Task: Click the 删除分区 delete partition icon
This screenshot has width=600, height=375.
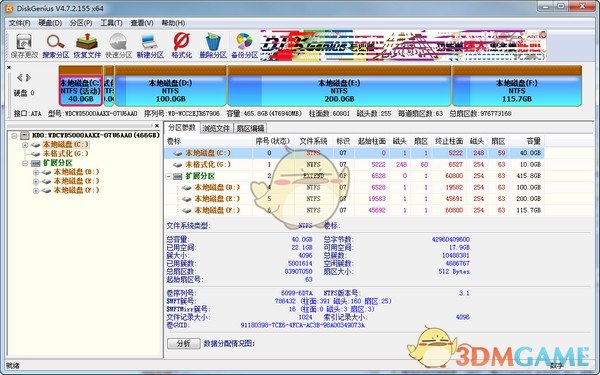Action: pos(213,46)
